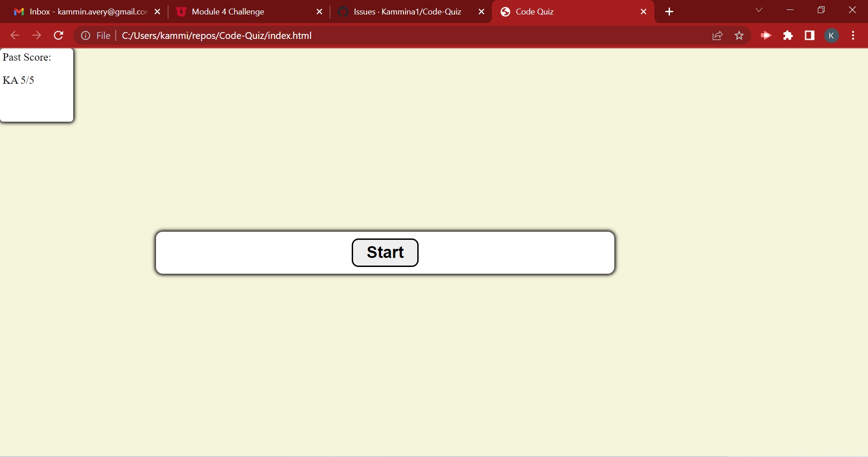This screenshot has height=457, width=868.
Task: Close the browser window
Action: click(x=853, y=10)
